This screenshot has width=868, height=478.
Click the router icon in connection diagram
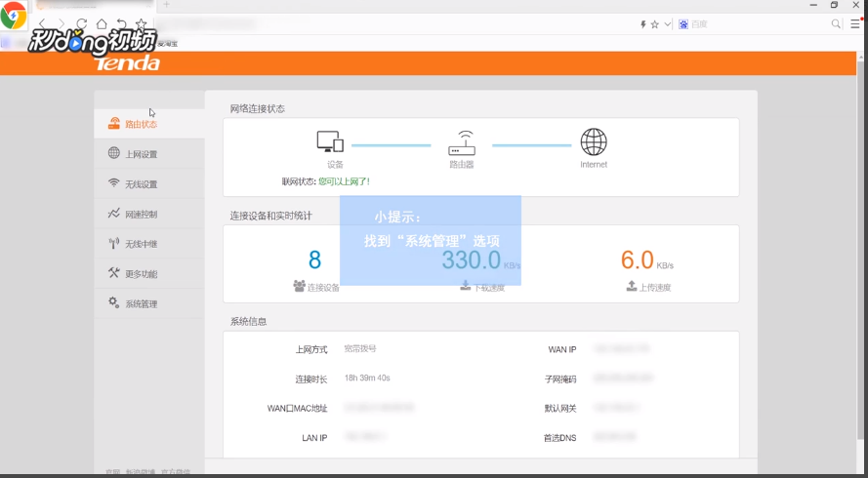(461, 143)
